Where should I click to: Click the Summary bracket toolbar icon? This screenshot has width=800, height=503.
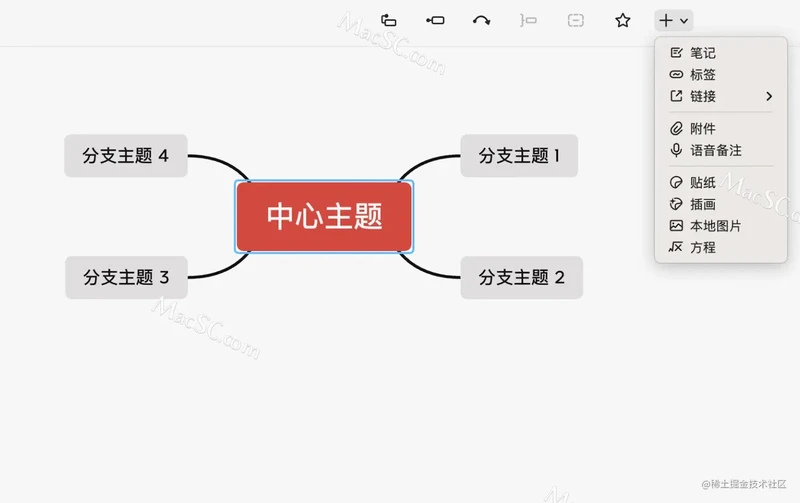528,20
